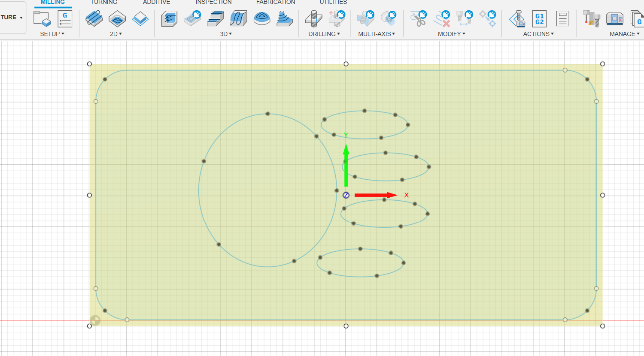Select the 3D Scallop dome icon

click(x=262, y=19)
